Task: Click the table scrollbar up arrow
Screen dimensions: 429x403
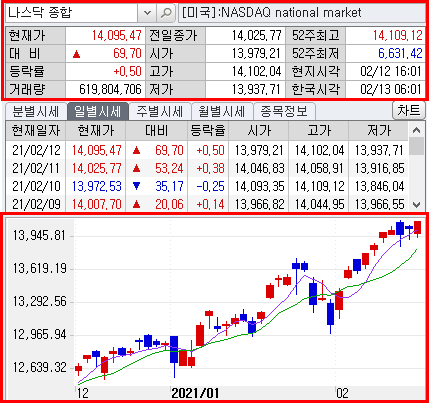Action: click(x=416, y=130)
